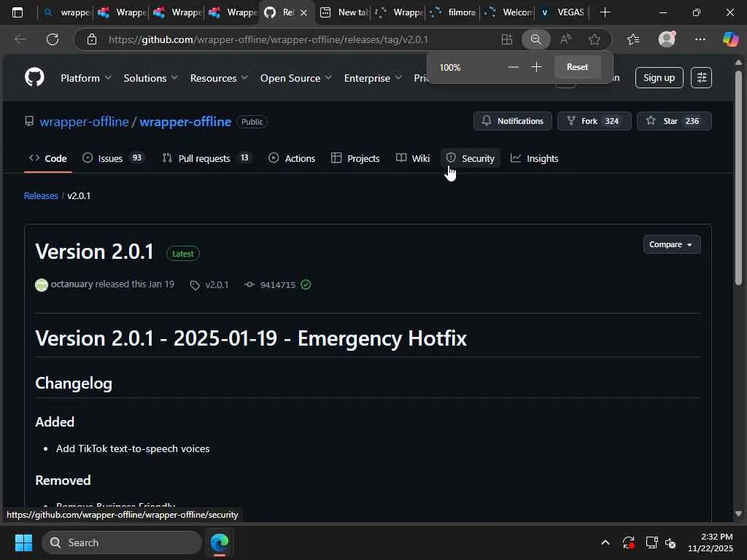Click the GitHub Octocat logo
Viewport: 747px width, 560px height.
34,77
